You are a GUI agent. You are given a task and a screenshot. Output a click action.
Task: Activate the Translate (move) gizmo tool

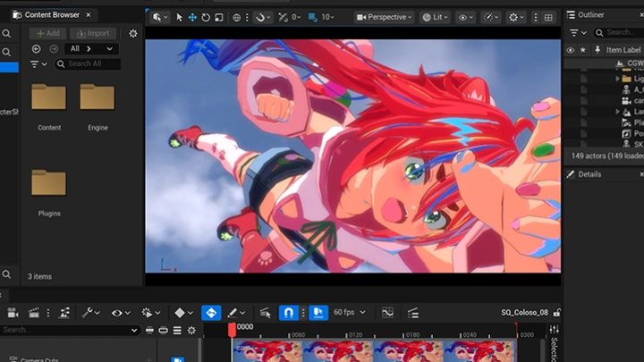192,17
